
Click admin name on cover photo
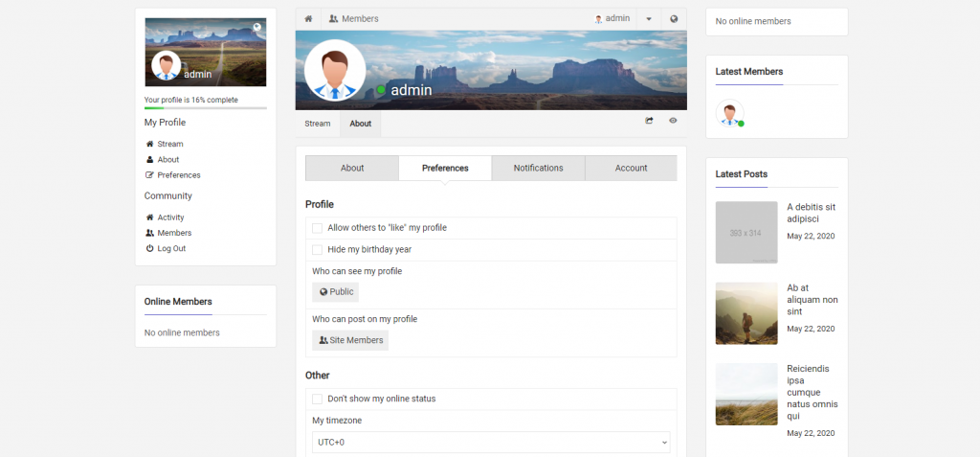tap(412, 90)
